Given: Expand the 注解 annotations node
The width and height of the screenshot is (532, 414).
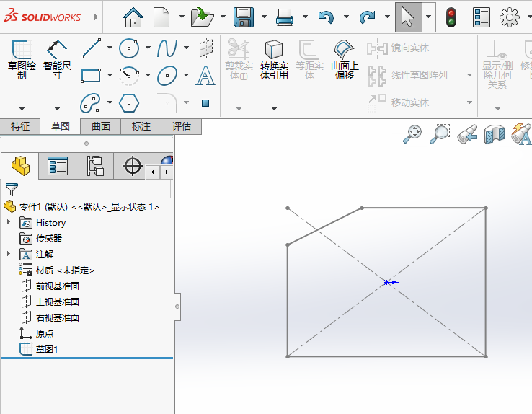Looking at the screenshot, I should point(9,254).
